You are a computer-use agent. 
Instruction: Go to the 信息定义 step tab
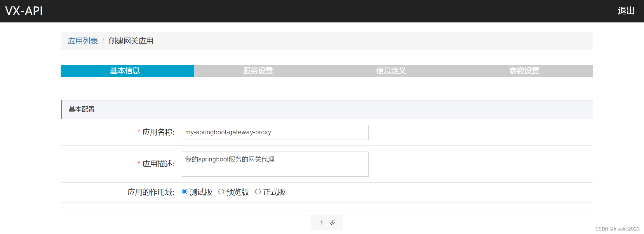[391, 71]
